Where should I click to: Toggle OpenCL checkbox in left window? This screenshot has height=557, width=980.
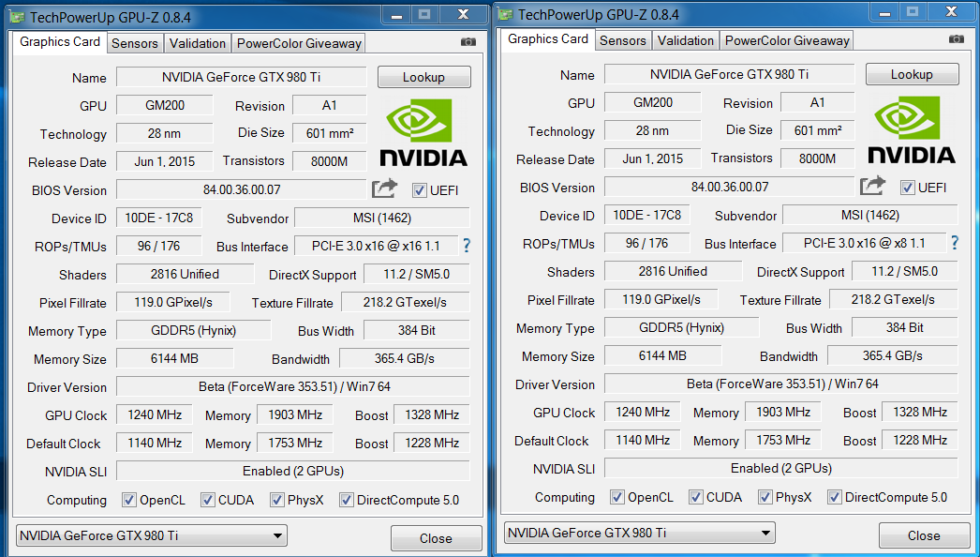coord(129,500)
